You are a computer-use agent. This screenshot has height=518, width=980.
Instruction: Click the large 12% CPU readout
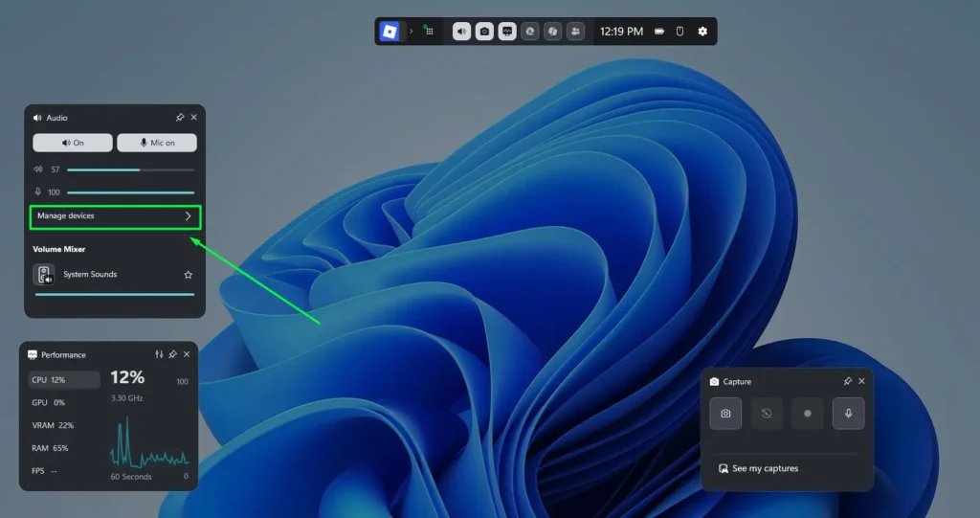[x=127, y=377]
